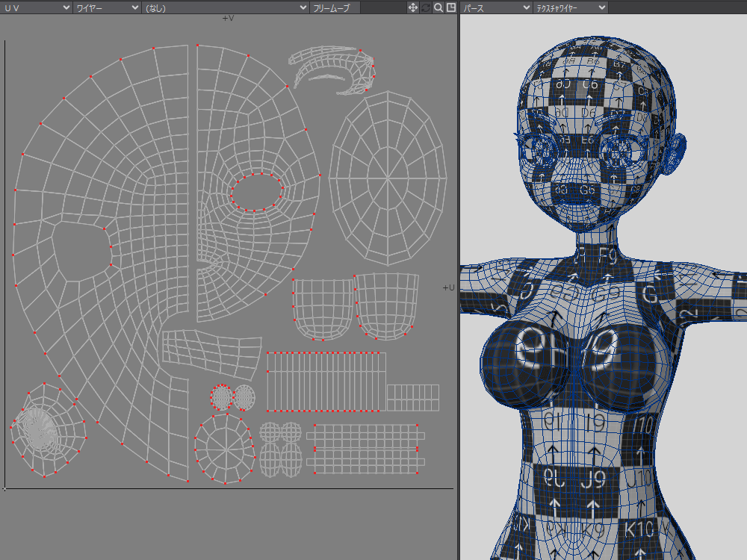Click the maximize viewport layout icon
Image resolution: width=747 pixels, height=560 pixels.
[x=451, y=7]
